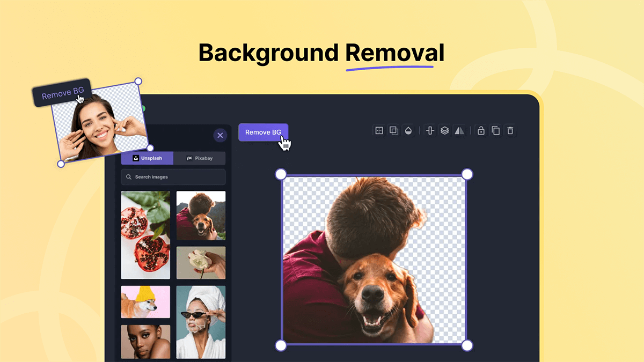Open the opacity droplet tool

[x=408, y=130]
